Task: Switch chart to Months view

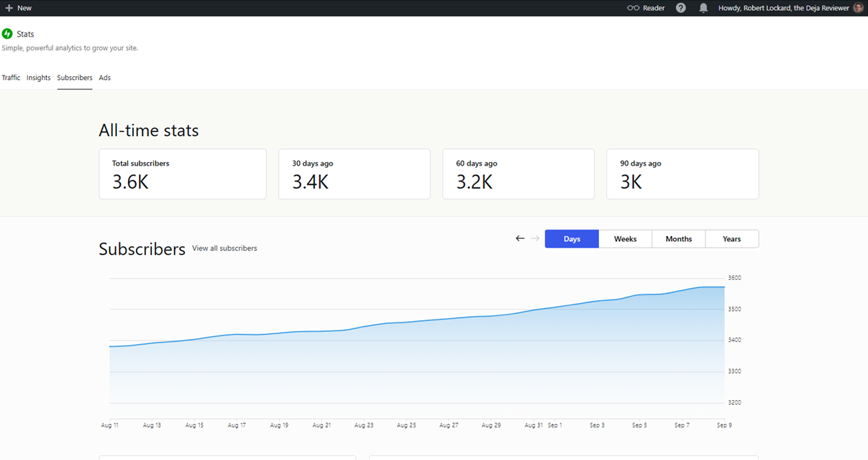Action: click(x=678, y=239)
